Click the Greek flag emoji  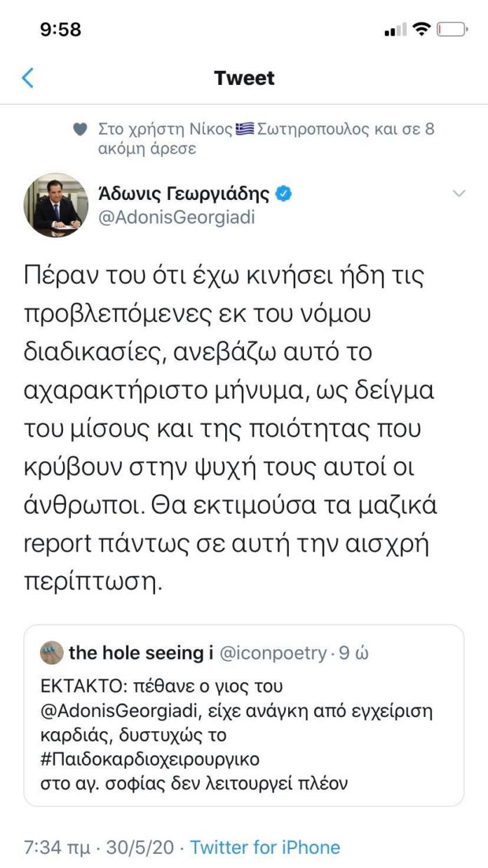pos(245,130)
